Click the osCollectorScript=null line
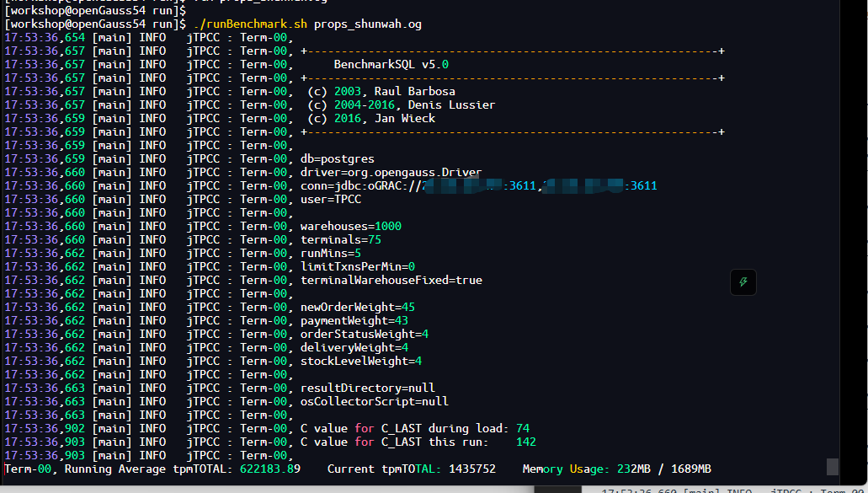The width and height of the screenshot is (868, 493). click(374, 401)
